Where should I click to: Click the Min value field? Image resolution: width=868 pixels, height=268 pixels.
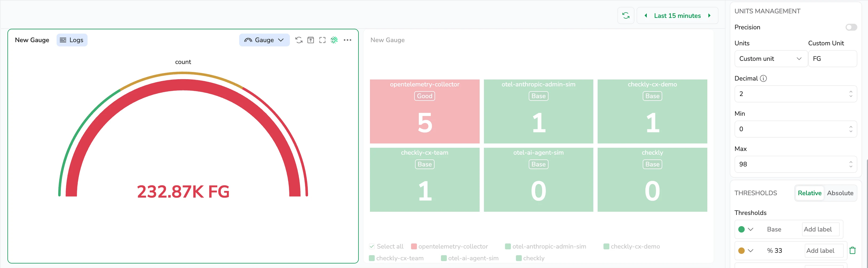[796, 129]
